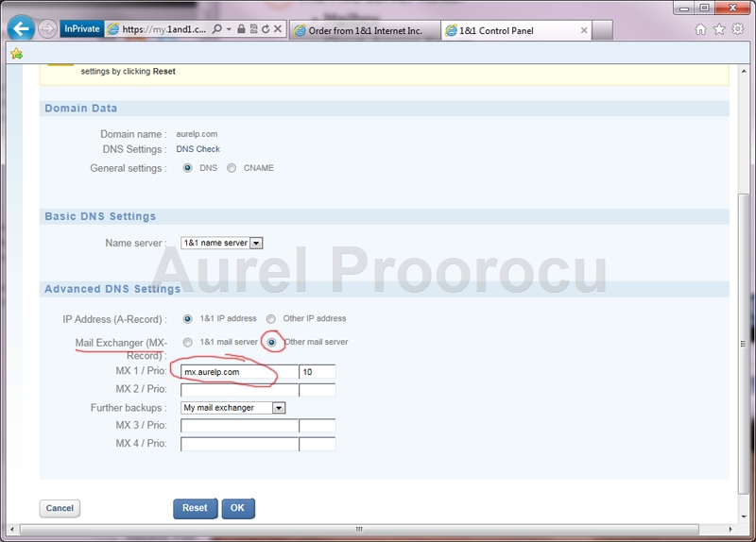
Task: Maximize the browser window
Action: 704,8
